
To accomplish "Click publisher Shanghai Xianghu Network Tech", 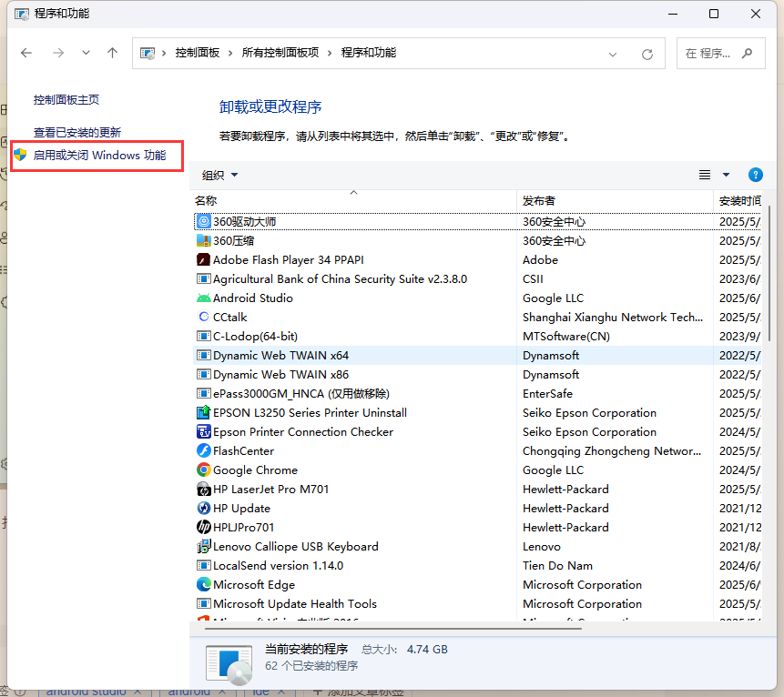I will 613,317.
